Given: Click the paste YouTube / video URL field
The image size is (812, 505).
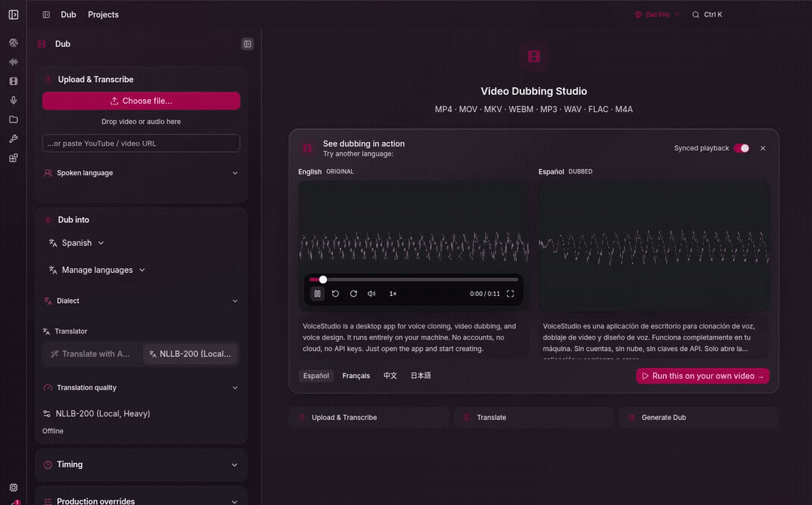Looking at the screenshot, I should click(141, 144).
